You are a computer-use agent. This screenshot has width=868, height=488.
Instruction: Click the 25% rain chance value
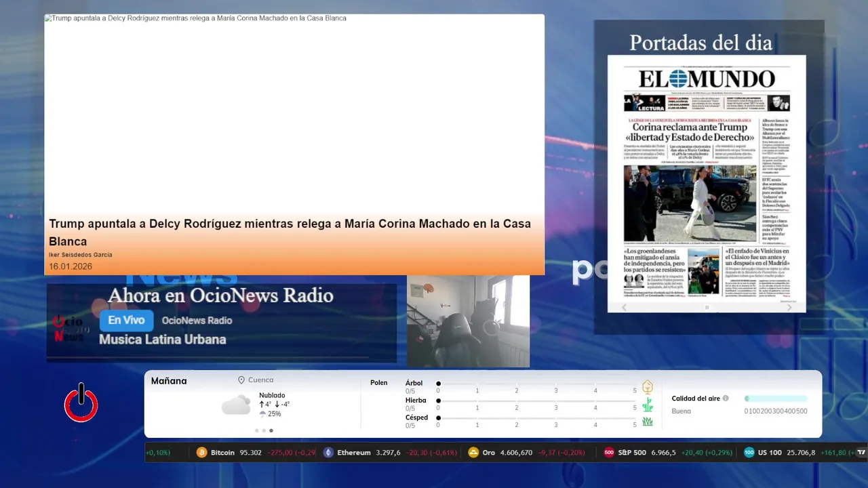pyautogui.click(x=274, y=413)
